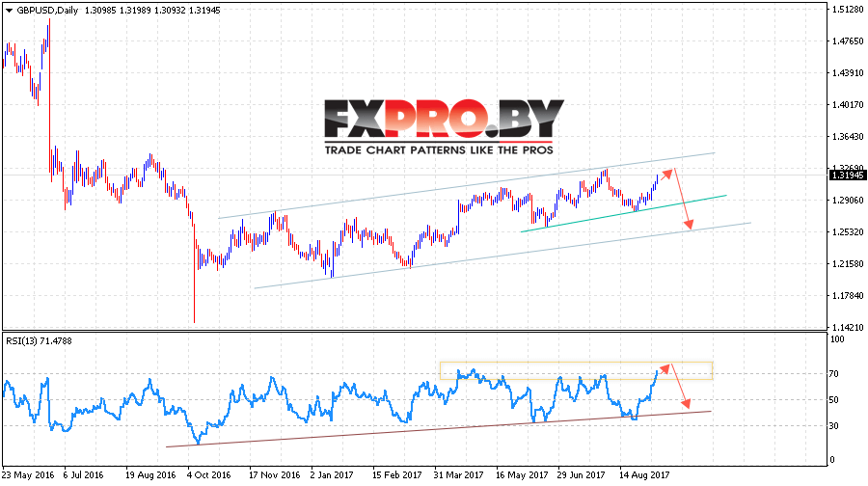
Task: Click the 16 May 2017 date label
Action: coord(522,475)
